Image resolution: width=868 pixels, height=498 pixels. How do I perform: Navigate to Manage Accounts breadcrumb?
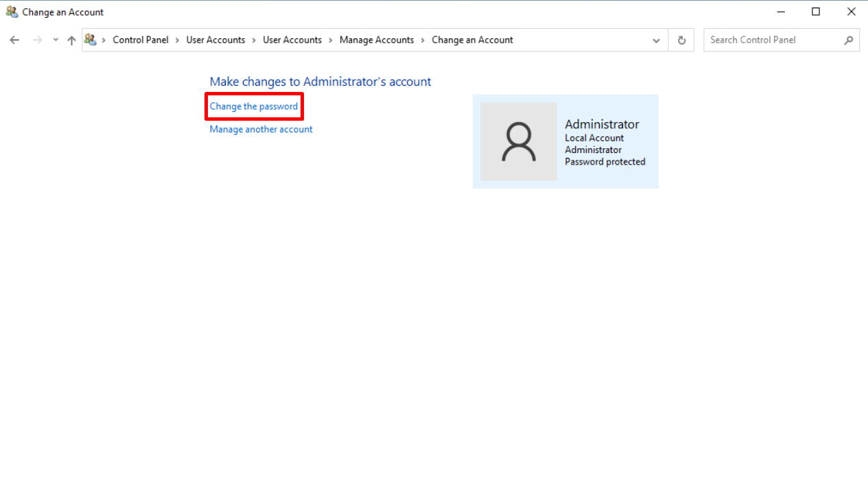tap(376, 40)
